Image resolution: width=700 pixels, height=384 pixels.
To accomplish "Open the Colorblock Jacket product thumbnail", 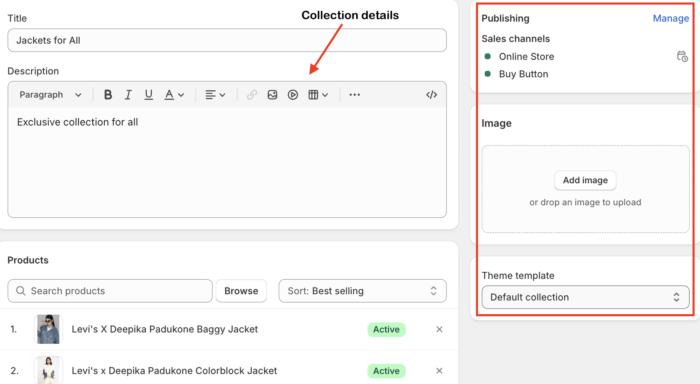I will click(x=48, y=370).
